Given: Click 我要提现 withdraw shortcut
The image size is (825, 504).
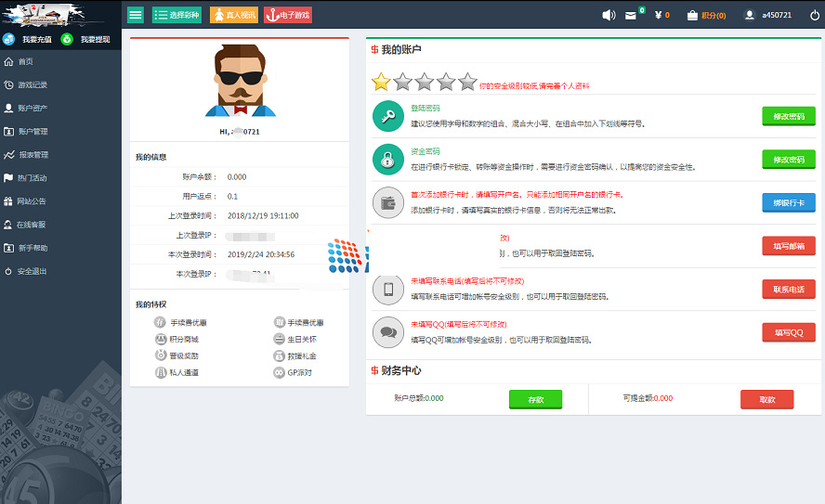Looking at the screenshot, I should click(x=87, y=39).
